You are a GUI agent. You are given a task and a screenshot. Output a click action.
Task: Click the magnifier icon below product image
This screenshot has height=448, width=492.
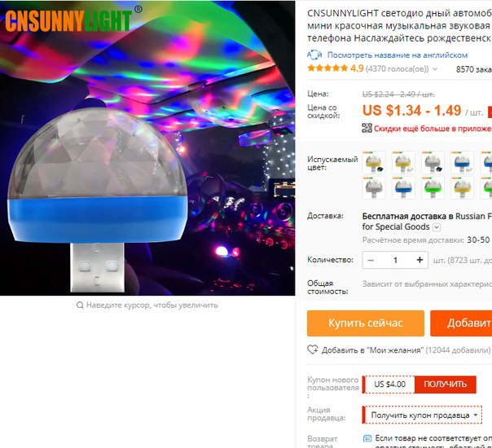pyautogui.click(x=80, y=305)
